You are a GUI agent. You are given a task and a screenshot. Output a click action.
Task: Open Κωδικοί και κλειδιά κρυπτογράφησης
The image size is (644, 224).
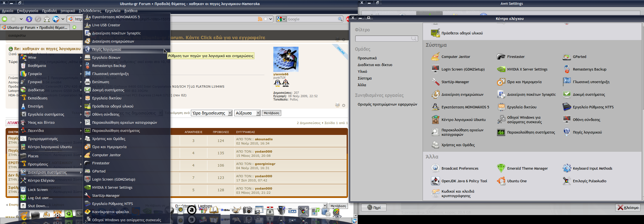click(x=453, y=193)
